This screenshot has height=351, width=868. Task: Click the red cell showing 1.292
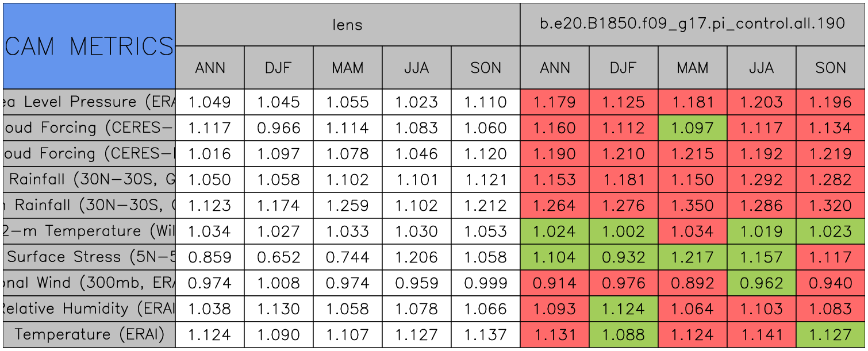tap(761, 179)
